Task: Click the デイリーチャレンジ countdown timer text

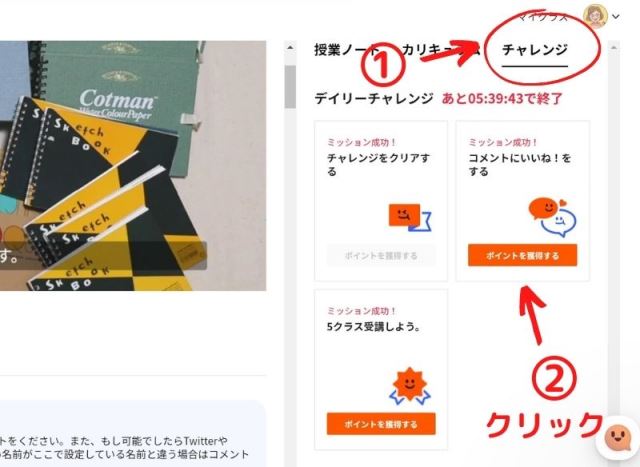Action: pos(502,98)
